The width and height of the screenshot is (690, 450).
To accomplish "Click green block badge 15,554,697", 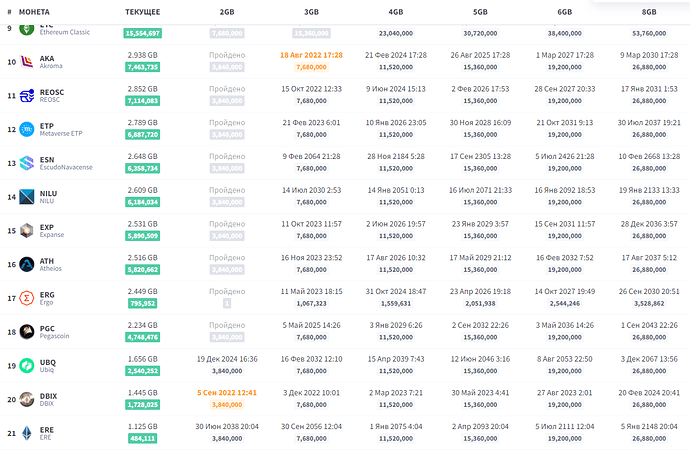I will point(143,33).
